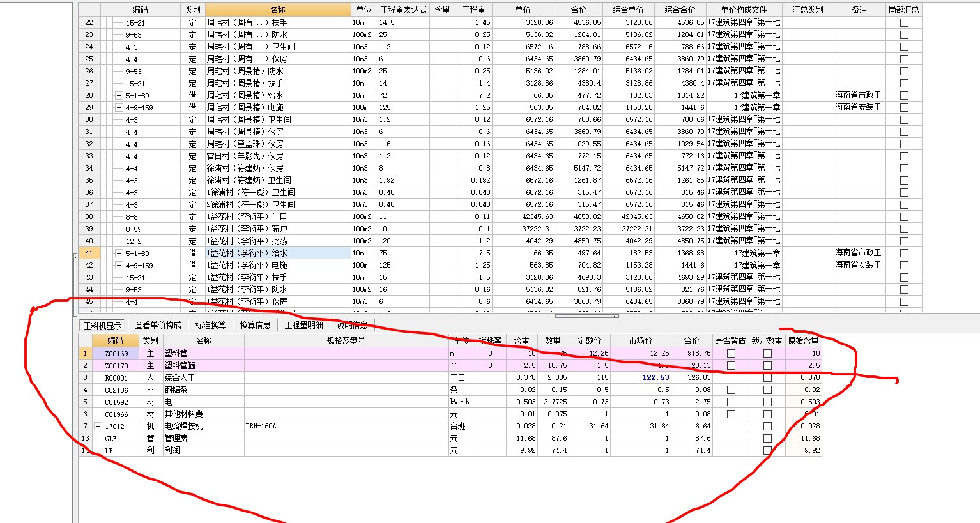Expand material row 17012 电熔焊接机
Image resolution: width=980 pixels, height=523 pixels.
[x=98, y=426]
